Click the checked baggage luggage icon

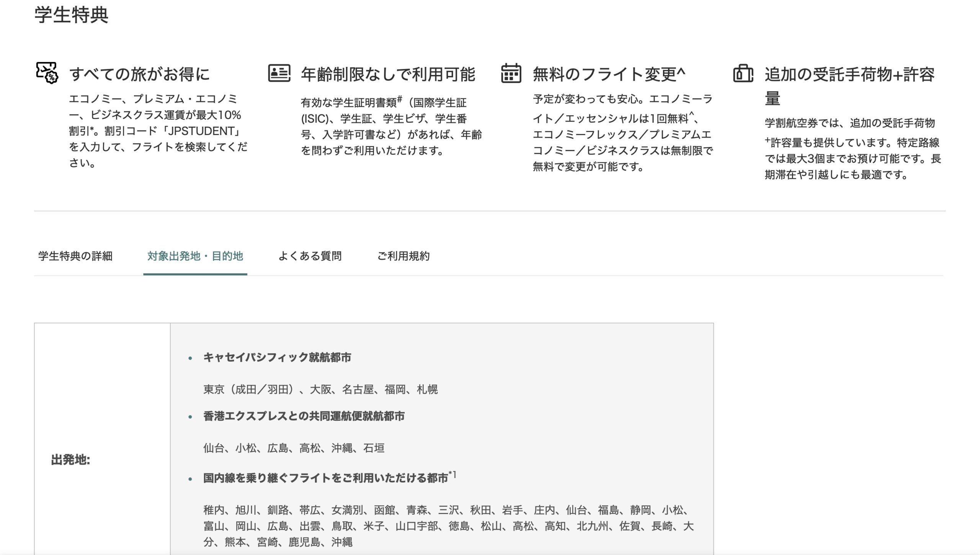[x=743, y=73]
